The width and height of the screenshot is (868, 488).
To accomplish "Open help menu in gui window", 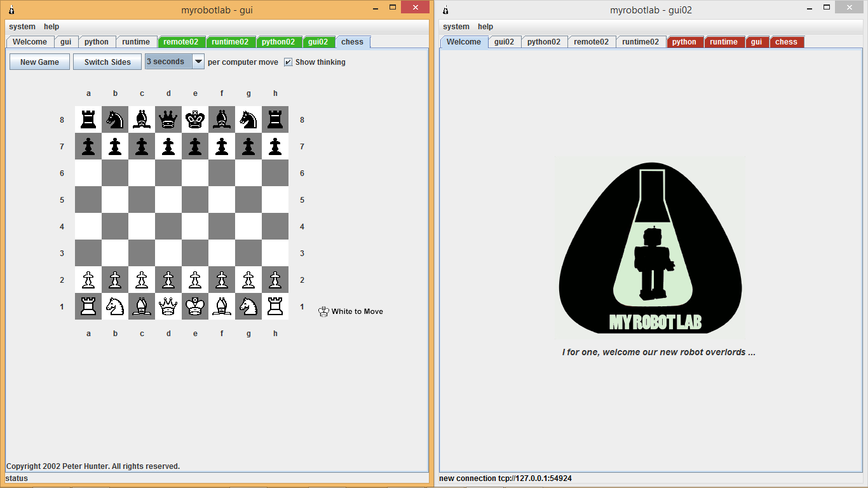I will click(51, 27).
